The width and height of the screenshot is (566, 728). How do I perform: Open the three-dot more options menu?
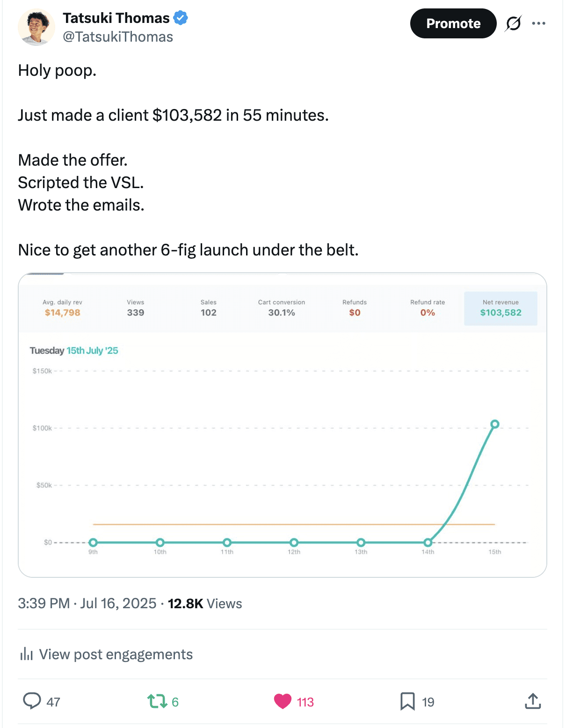[538, 23]
